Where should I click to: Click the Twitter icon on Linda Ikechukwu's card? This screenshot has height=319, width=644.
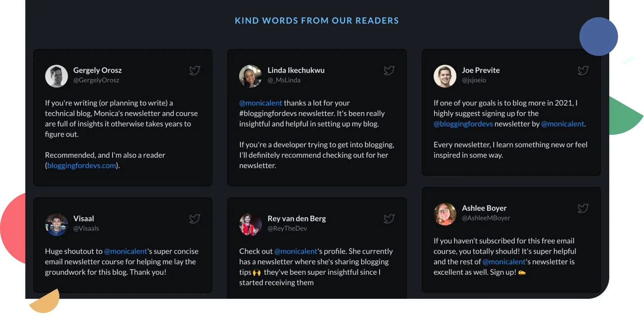389,71
